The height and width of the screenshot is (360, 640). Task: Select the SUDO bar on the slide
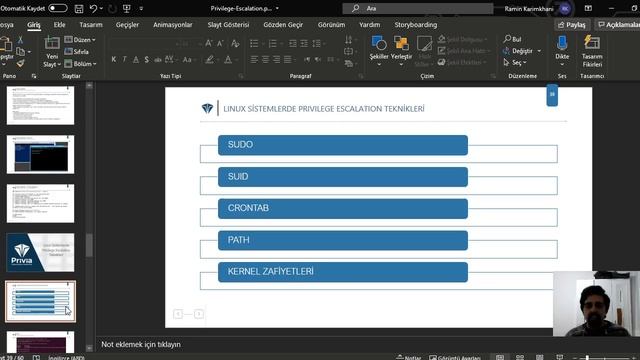point(343,145)
